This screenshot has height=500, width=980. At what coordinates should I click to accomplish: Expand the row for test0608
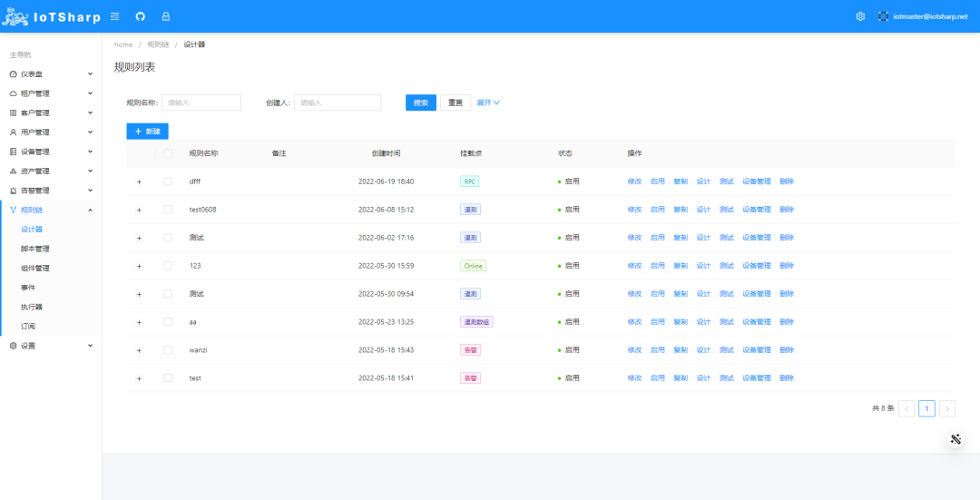[x=139, y=210]
